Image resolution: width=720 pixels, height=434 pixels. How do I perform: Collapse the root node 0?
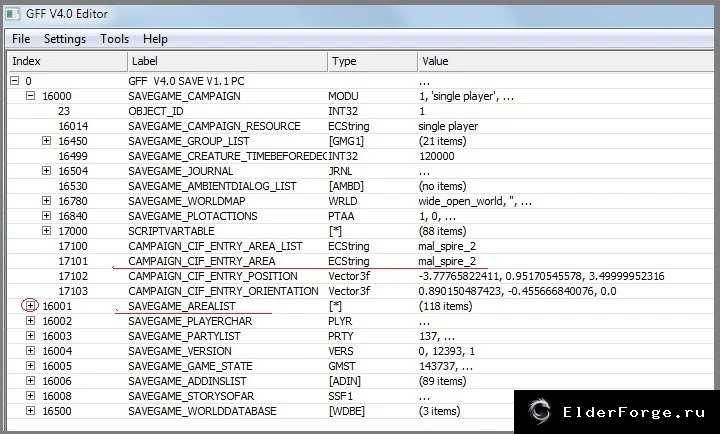pyautogui.click(x=15, y=81)
